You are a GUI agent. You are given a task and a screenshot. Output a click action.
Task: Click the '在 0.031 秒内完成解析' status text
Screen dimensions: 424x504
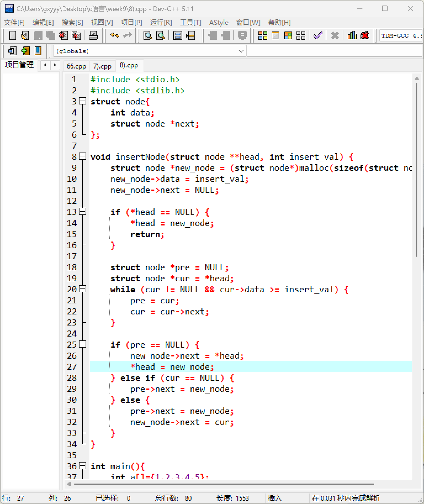click(346, 498)
